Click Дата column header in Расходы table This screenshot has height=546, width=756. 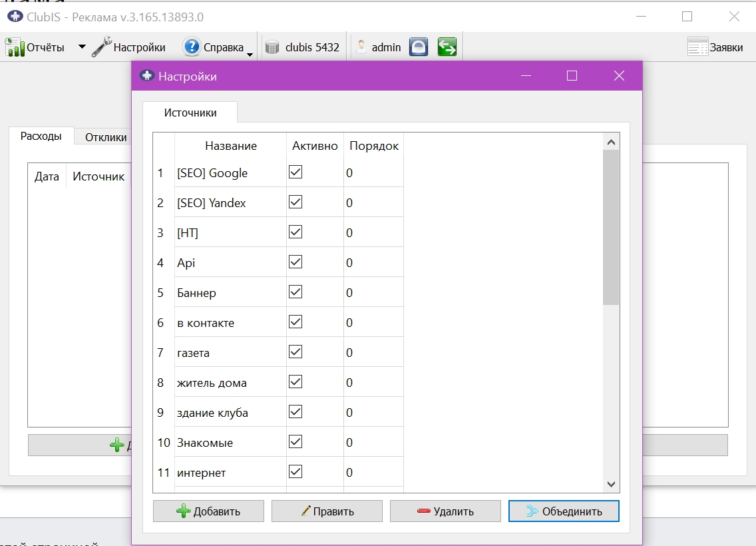[x=47, y=176]
